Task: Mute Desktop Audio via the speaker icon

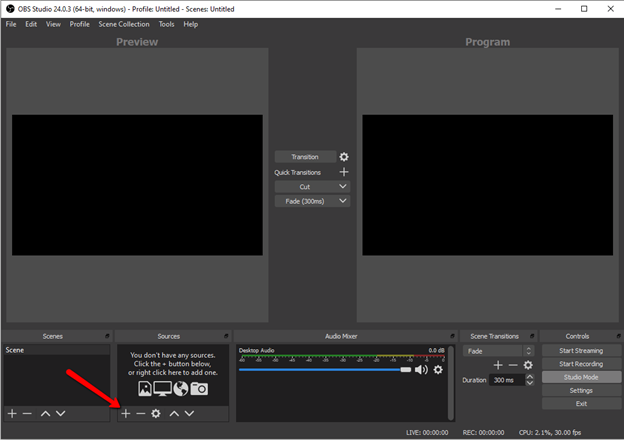Action: [x=421, y=370]
